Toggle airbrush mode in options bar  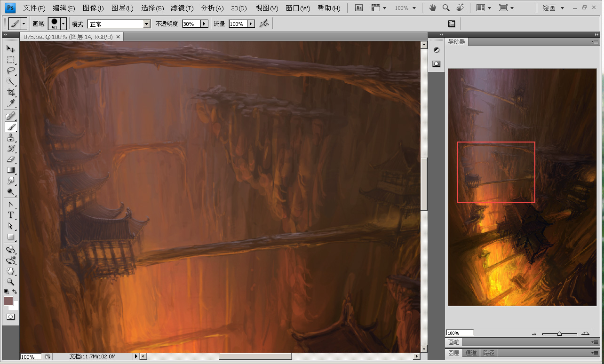pyautogui.click(x=264, y=24)
